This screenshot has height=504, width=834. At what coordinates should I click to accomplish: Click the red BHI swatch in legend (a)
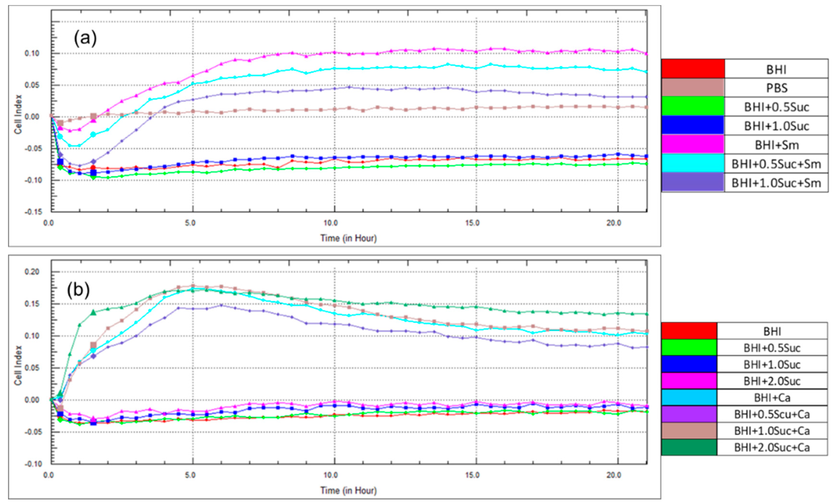693,69
